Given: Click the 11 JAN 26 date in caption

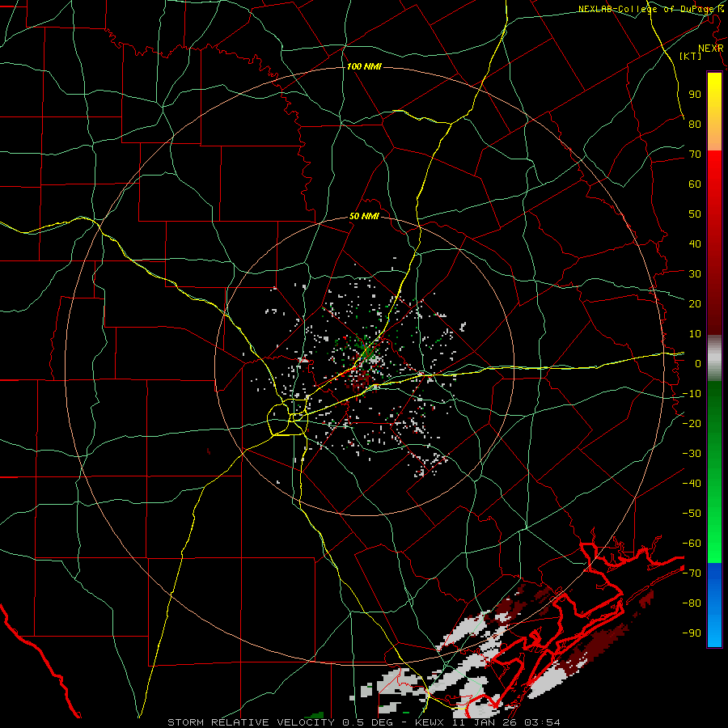Looking at the screenshot, I should point(485,722).
